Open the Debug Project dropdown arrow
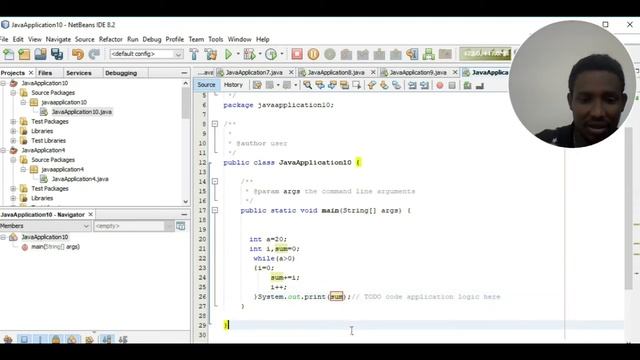640x360 pixels. coord(260,54)
